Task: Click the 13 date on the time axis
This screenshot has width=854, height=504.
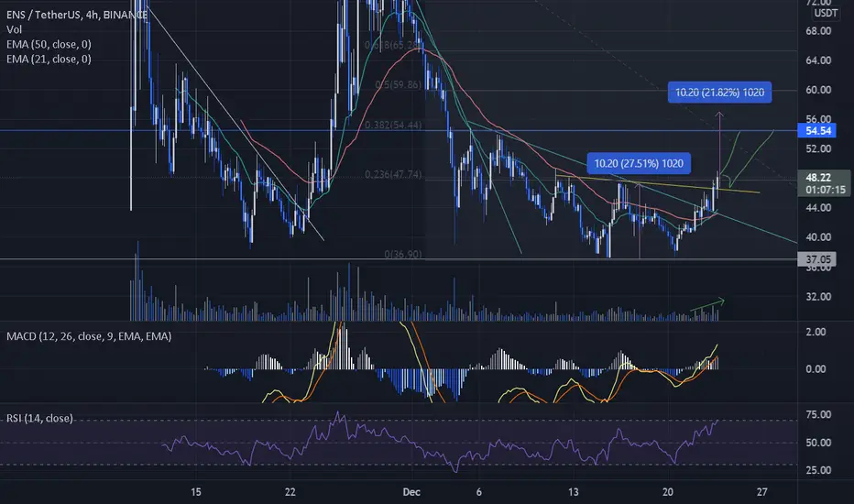Action: point(573,492)
